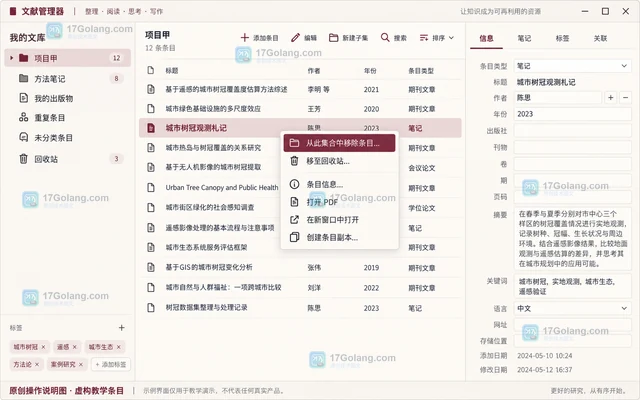
Task: Choose 创建条目副本 in context menu
Action: pos(339,237)
